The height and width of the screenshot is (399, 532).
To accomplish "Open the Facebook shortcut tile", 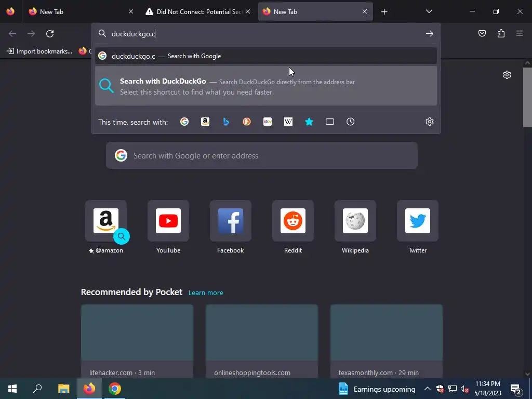I will 230,221.
